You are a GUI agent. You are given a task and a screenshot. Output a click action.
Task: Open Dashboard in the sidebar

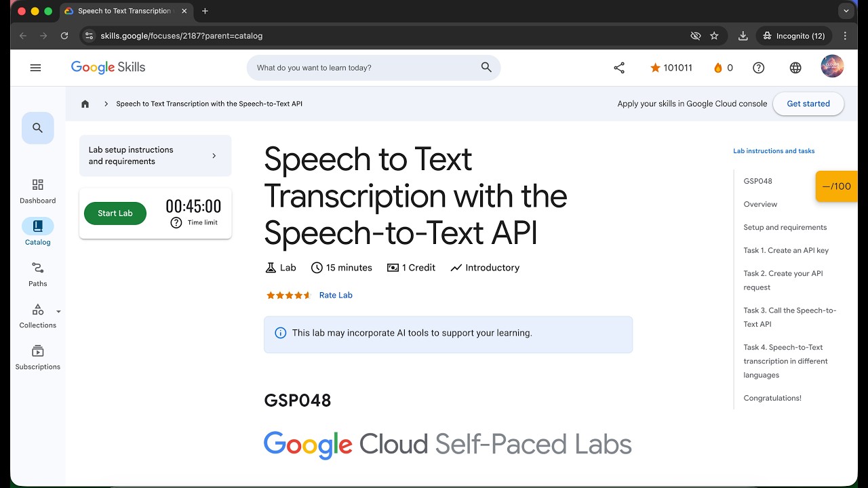(x=38, y=191)
